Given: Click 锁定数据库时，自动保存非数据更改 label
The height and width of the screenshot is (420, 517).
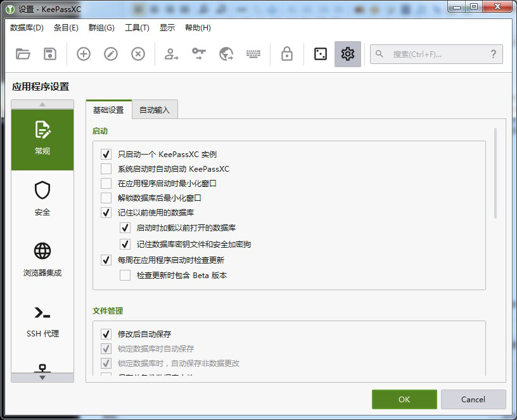Looking at the screenshot, I should (179, 363).
